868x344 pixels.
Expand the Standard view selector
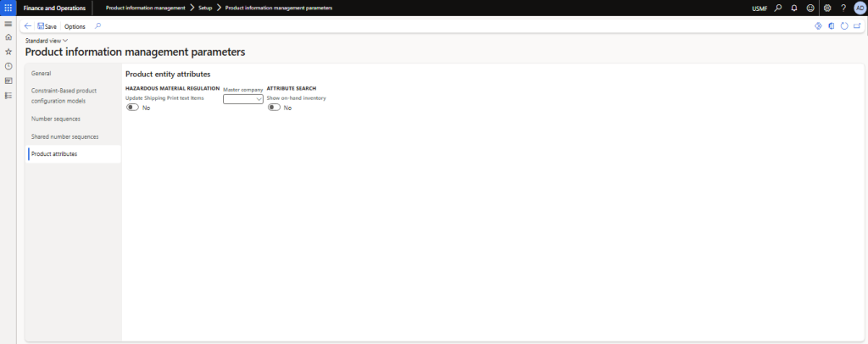point(47,41)
